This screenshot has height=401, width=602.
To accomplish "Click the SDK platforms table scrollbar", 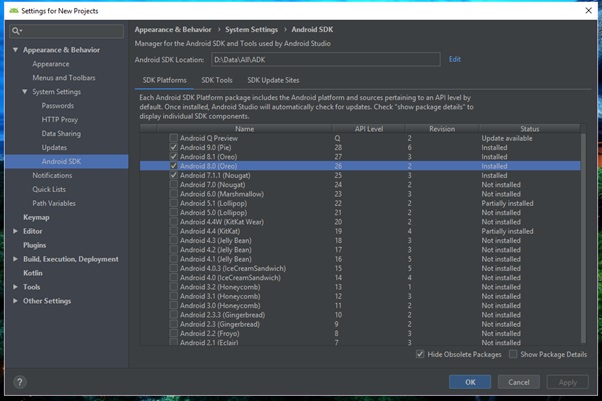I will pos(583,238).
